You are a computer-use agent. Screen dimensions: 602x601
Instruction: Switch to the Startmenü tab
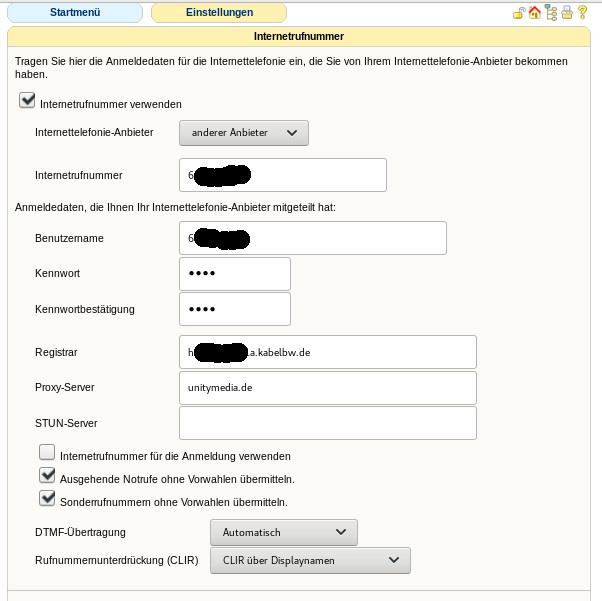(x=75, y=13)
